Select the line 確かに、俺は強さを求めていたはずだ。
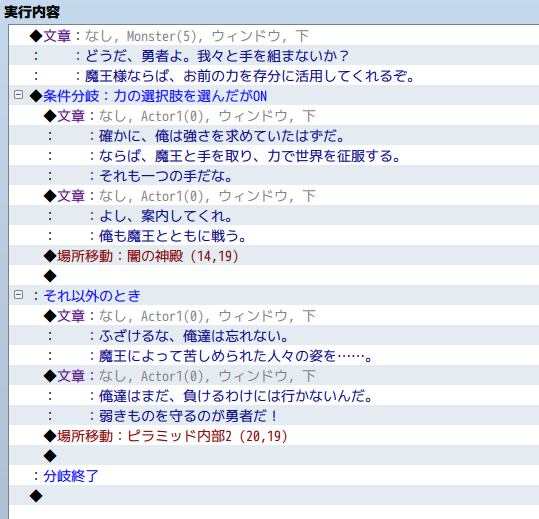 tap(274, 136)
